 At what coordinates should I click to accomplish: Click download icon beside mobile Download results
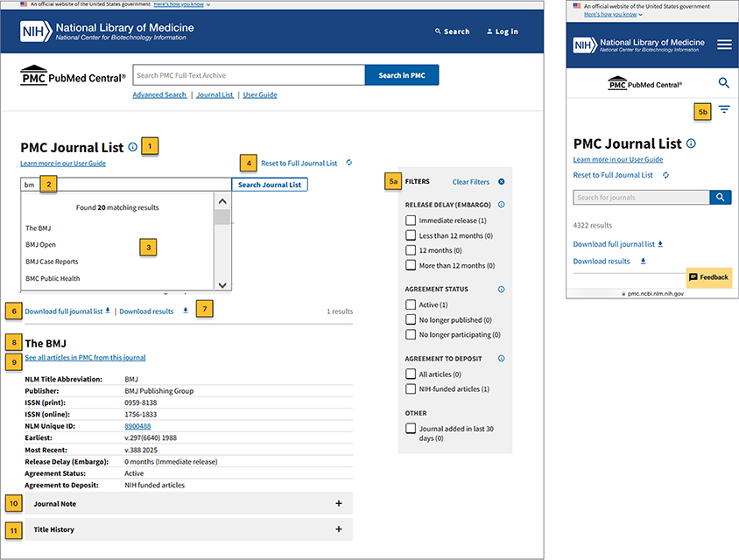[x=643, y=261]
